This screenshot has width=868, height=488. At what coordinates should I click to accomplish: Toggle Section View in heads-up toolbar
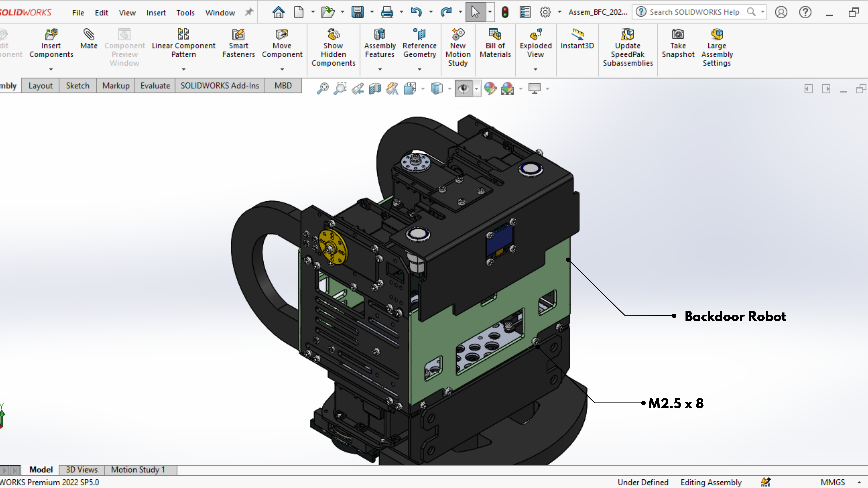pyautogui.click(x=375, y=89)
